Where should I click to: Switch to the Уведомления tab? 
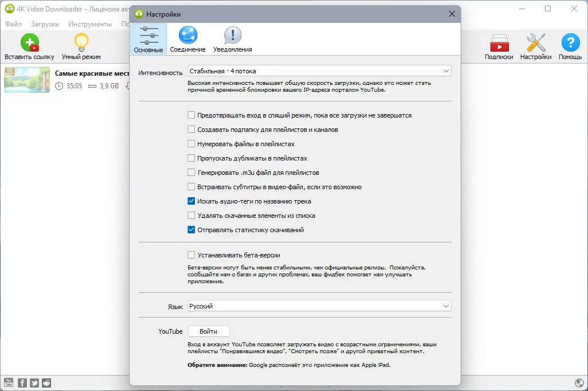click(232, 40)
